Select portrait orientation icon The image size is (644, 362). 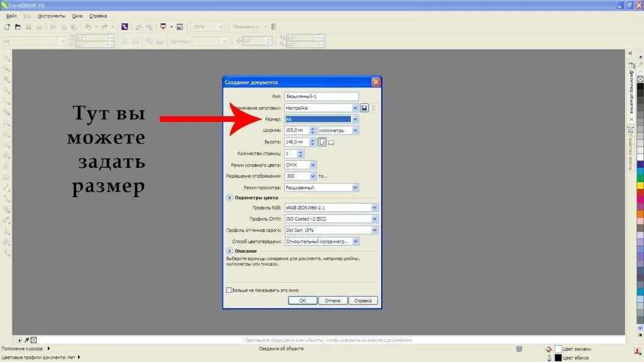coord(322,142)
